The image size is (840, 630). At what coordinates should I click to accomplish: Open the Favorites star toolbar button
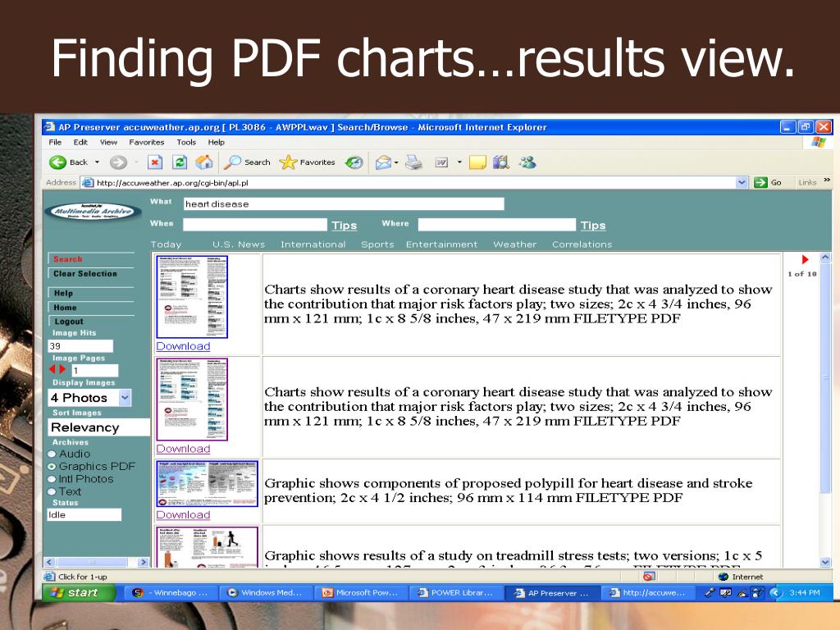(307, 162)
